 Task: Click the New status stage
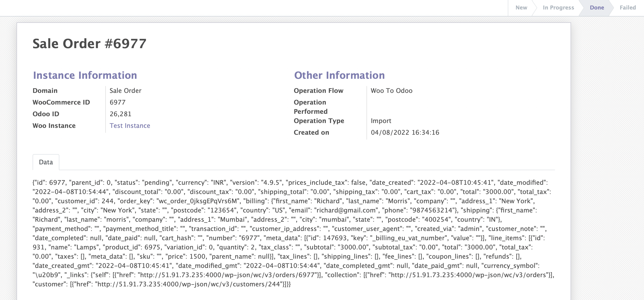[521, 8]
